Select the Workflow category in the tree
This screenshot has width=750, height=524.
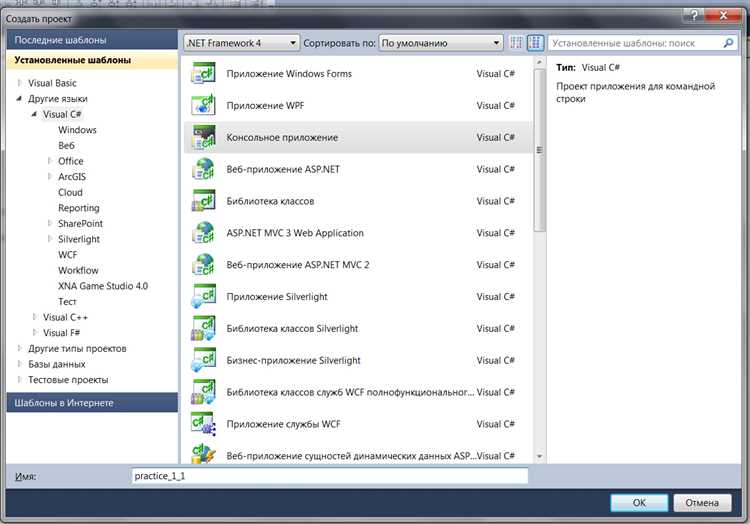click(x=78, y=270)
